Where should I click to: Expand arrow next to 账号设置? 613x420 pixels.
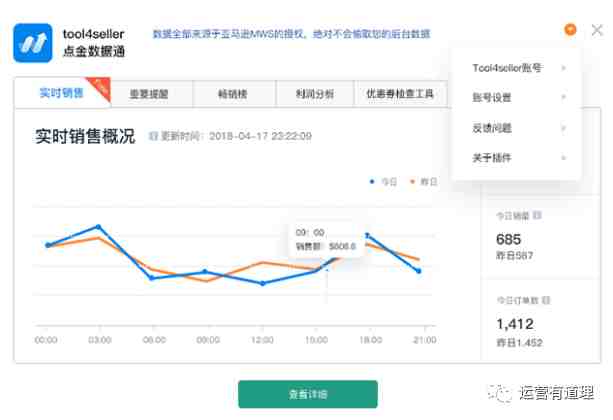pyautogui.click(x=564, y=98)
